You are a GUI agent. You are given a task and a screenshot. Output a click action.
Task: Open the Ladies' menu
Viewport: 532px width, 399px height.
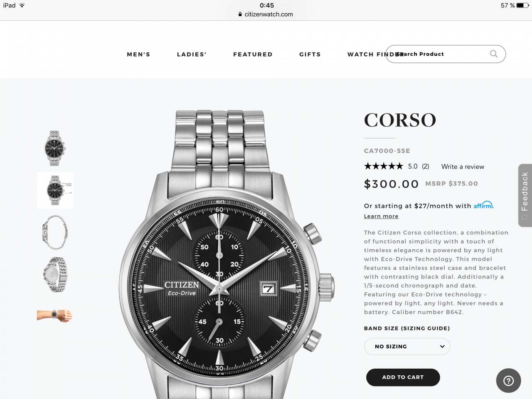pyautogui.click(x=192, y=54)
